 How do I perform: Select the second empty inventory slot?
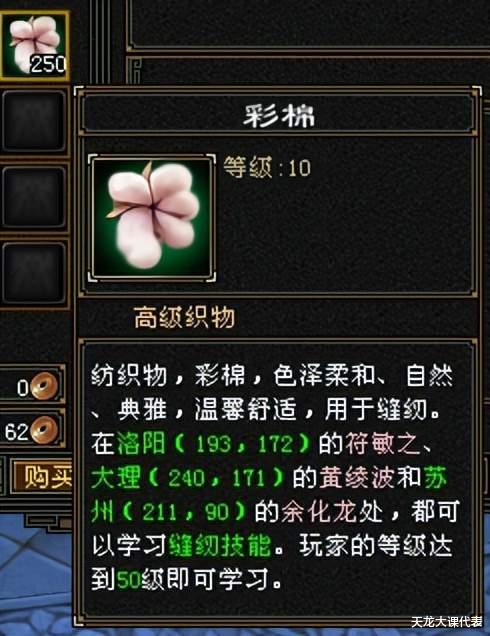(34, 197)
